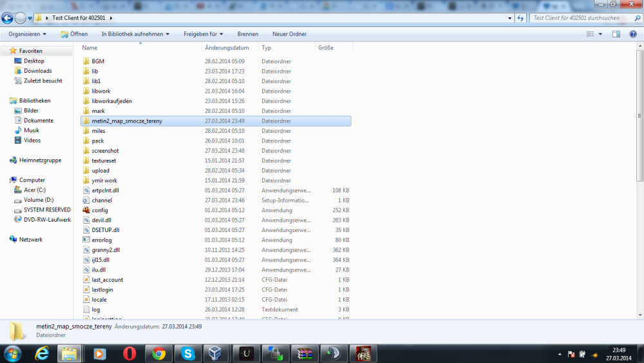This screenshot has width=644, height=363.
Task: Select Downloads in the Favoriten sidebar
Action: (x=38, y=71)
